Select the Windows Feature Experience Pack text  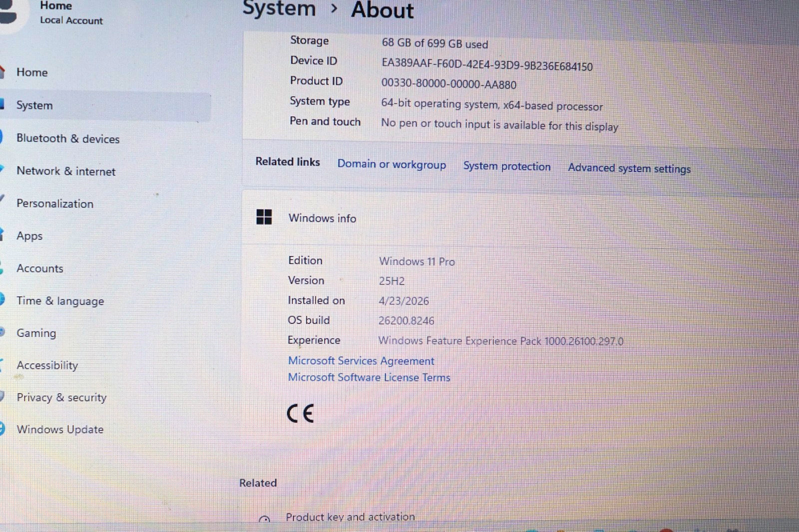tap(501, 341)
